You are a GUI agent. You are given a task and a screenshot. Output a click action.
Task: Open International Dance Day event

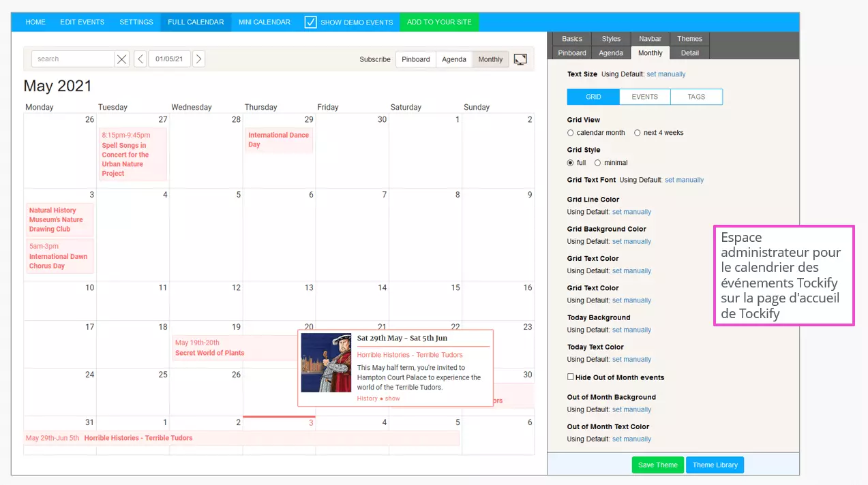click(x=279, y=140)
